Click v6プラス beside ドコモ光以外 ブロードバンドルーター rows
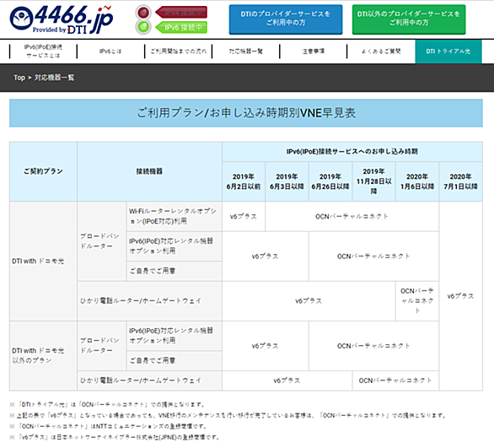 click(x=266, y=346)
